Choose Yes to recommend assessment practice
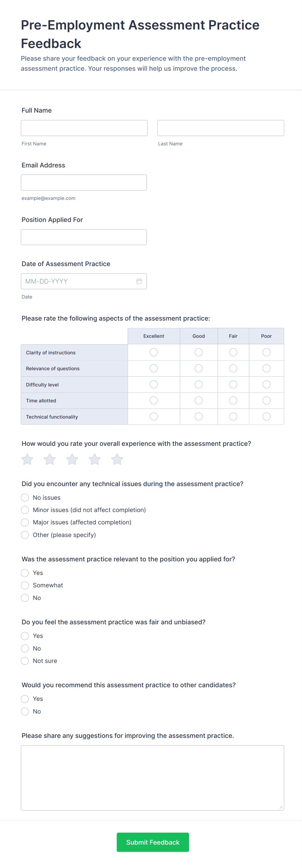 pos(25,699)
